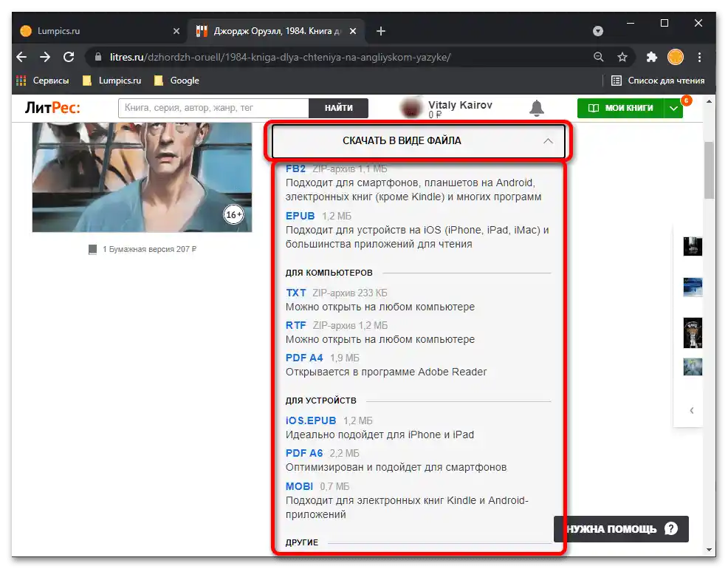Open site security lock icon
This screenshot has width=728, height=569.
(98, 57)
